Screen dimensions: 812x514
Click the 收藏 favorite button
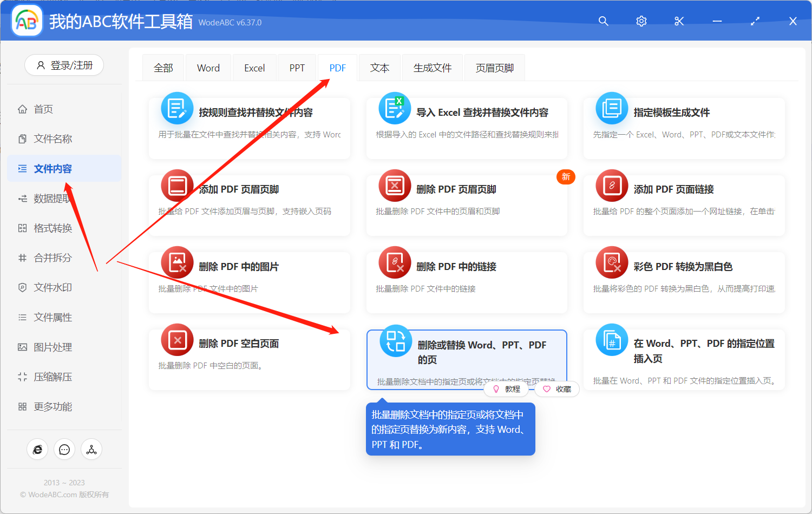[x=558, y=389]
